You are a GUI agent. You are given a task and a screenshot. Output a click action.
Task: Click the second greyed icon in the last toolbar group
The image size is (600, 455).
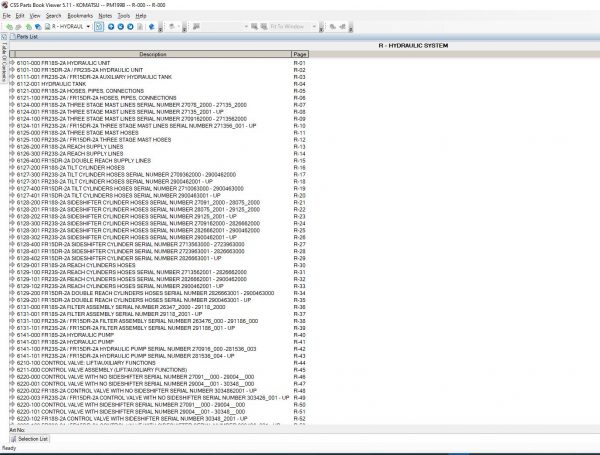[342, 27]
